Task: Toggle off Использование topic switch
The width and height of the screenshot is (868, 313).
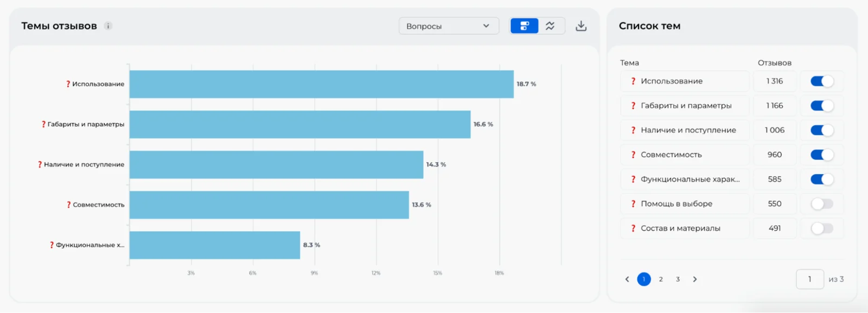Action: pos(822,81)
